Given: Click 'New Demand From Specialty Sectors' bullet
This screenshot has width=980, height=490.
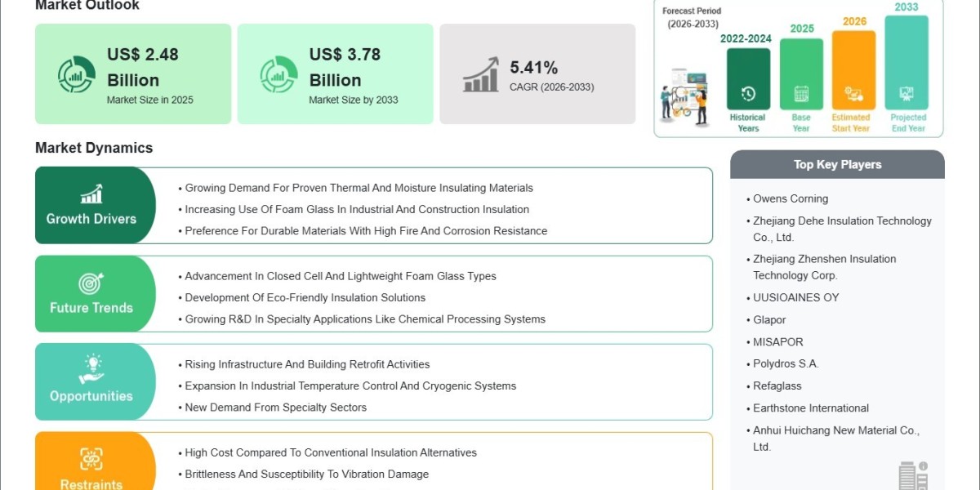Looking at the screenshot, I should click(x=276, y=407).
